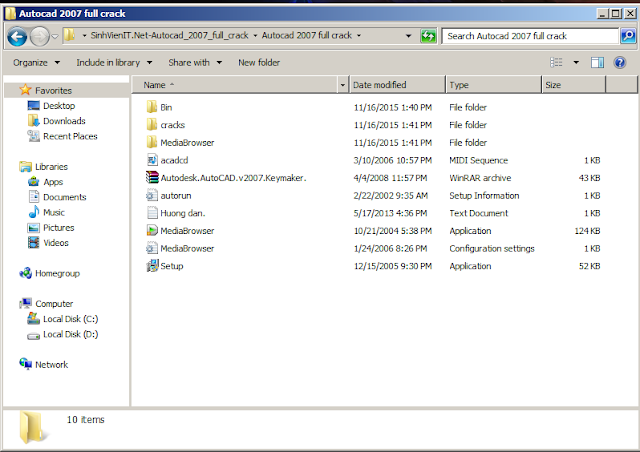
Task: Select MediaBrowser application icon
Action: [152, 231]
